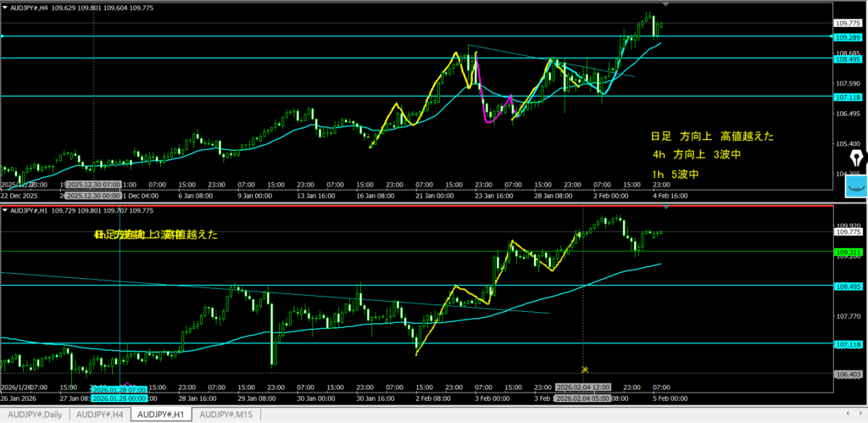
Task: Click the tab scroll right arrow at bottom
Action: pos(861,415)
